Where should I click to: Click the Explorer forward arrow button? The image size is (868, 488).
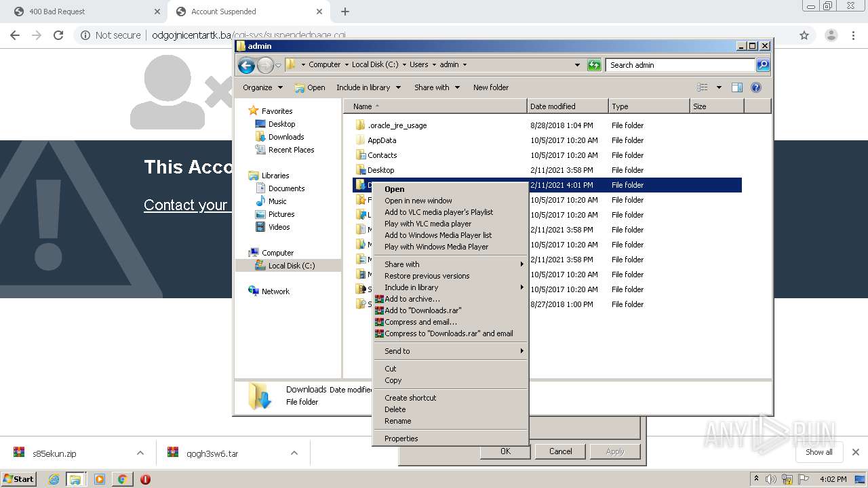[265, 65]
